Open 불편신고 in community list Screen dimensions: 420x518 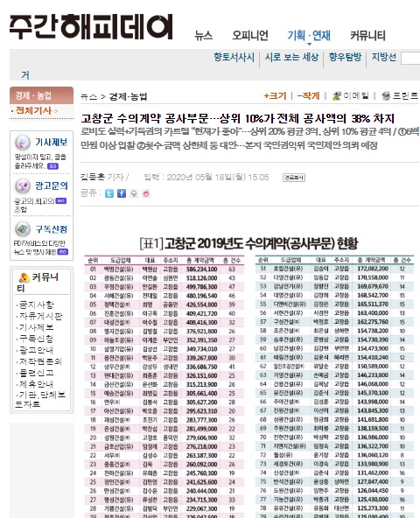click(36, 373)
